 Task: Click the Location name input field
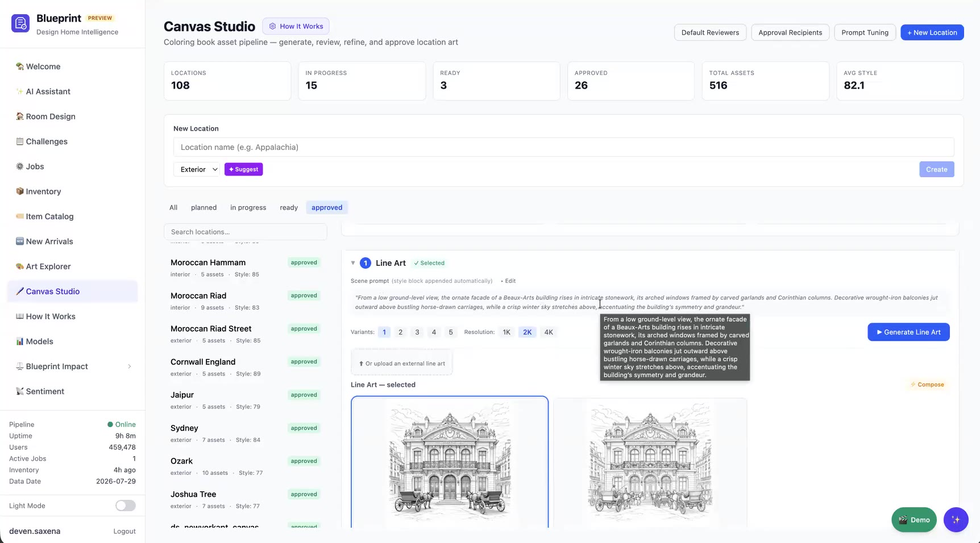pyautogui.click(x=563, y=147)
